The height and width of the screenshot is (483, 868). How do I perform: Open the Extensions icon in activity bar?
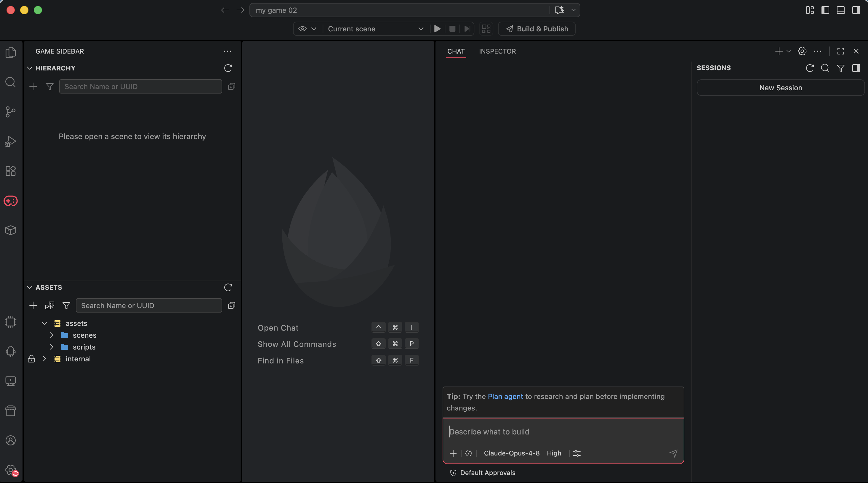pyautogui.click(x=11, y=171)
